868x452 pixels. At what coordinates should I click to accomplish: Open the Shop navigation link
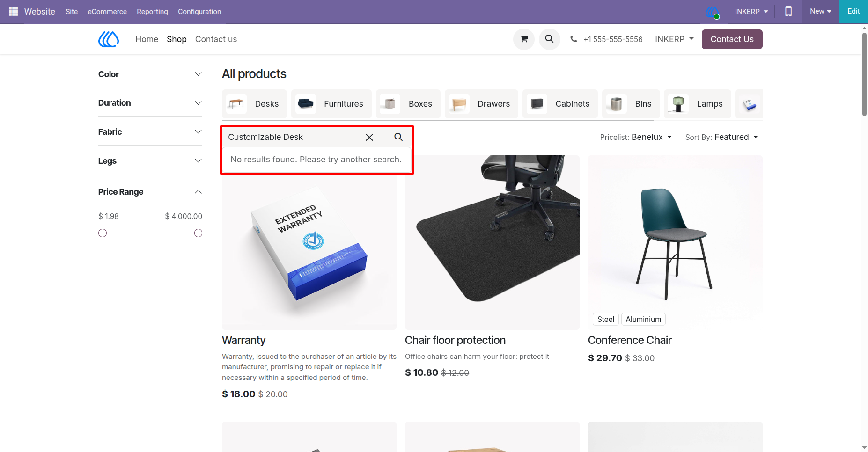177,39
